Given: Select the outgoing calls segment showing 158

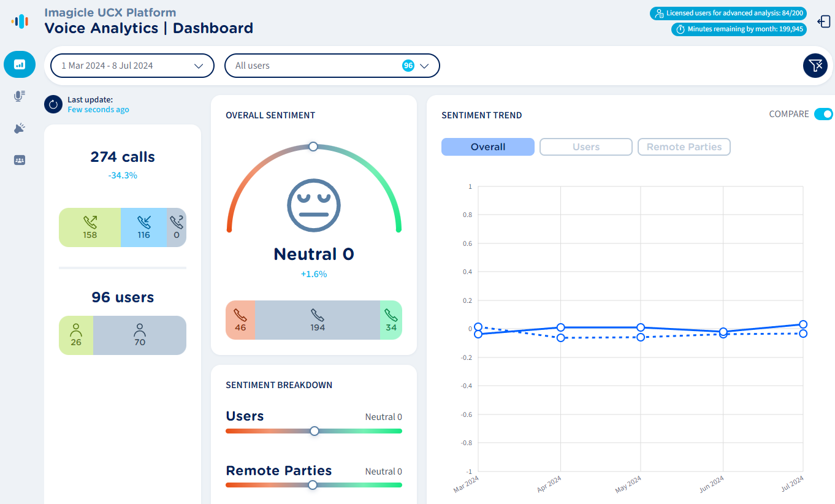Looking at the screenshot, I should [x=90, y=227].
